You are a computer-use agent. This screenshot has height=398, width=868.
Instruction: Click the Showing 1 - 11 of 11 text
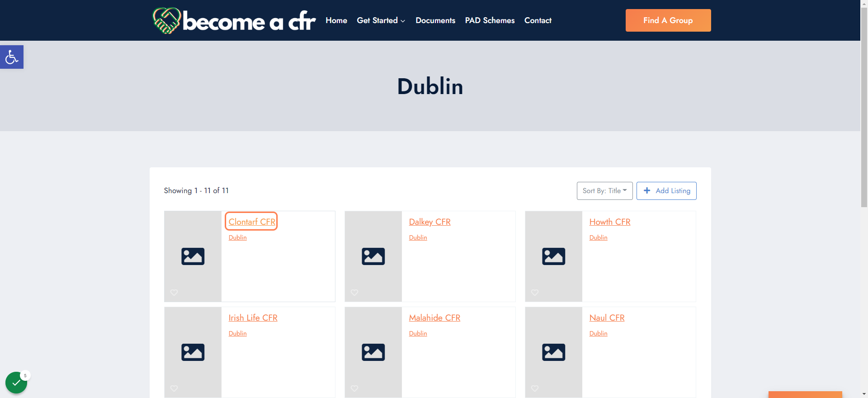[196, 191]
